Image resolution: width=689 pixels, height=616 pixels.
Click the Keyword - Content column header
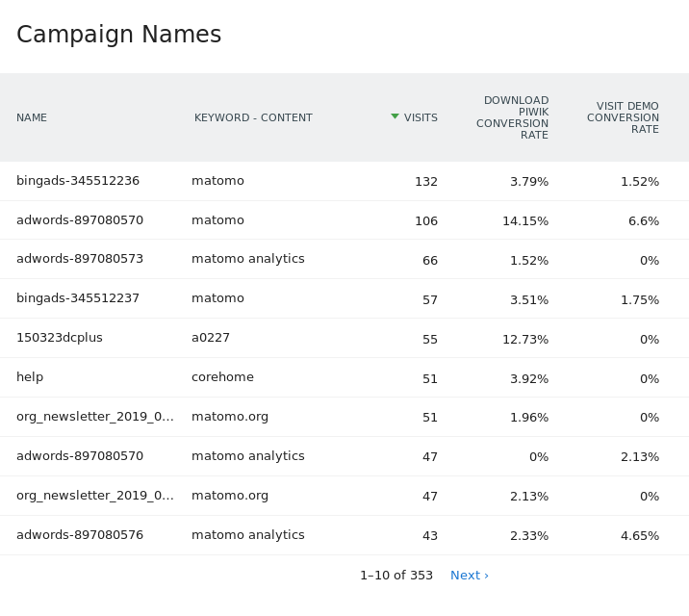[x=253, y=117]
